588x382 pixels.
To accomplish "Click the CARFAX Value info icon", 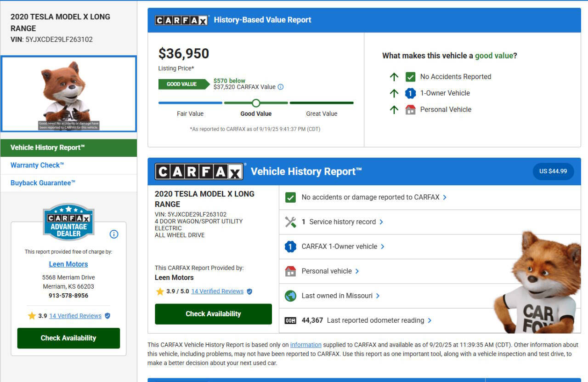I will [x=281, y=87].
